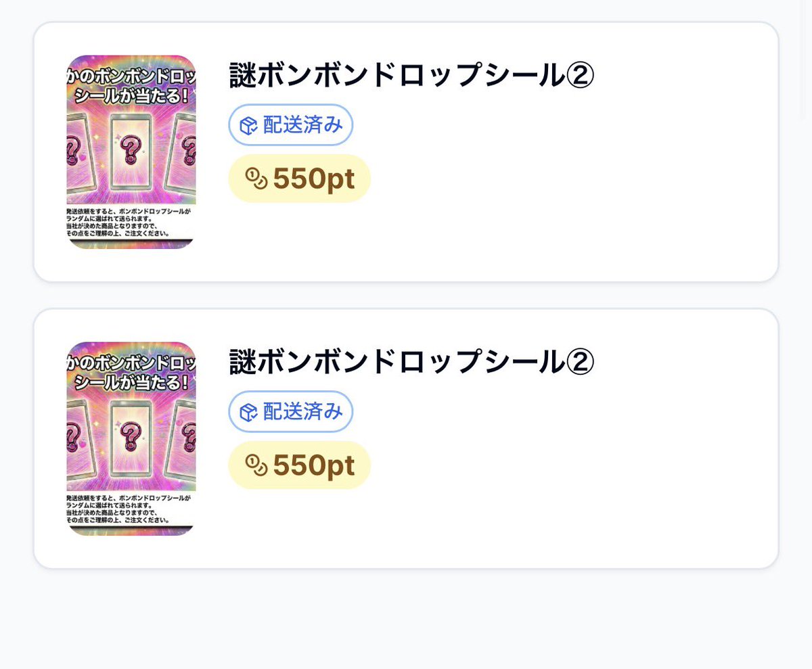Tap the coin icon beside second card's 550pt
Screen dimensions: 812x669
256,465
